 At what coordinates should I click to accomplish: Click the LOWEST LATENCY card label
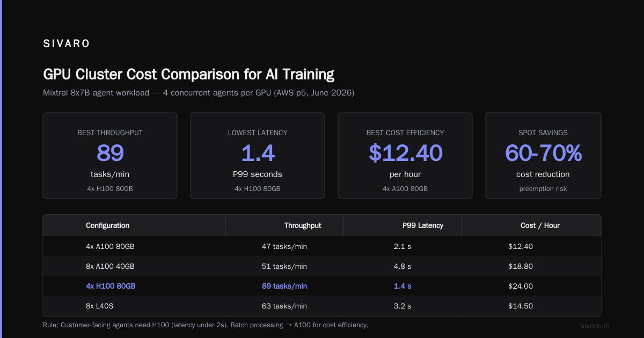258,133
